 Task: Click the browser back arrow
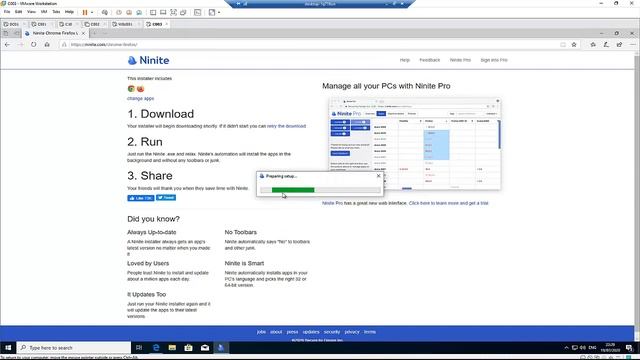[x=7, y=44]
